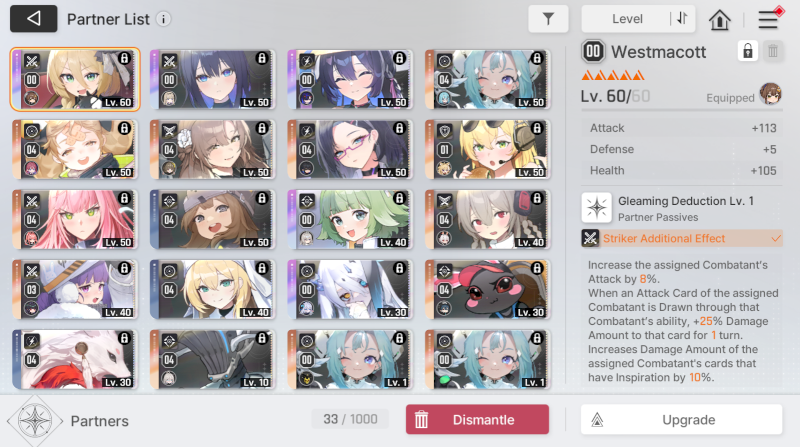Click the Dismantle button

[477, 419]
